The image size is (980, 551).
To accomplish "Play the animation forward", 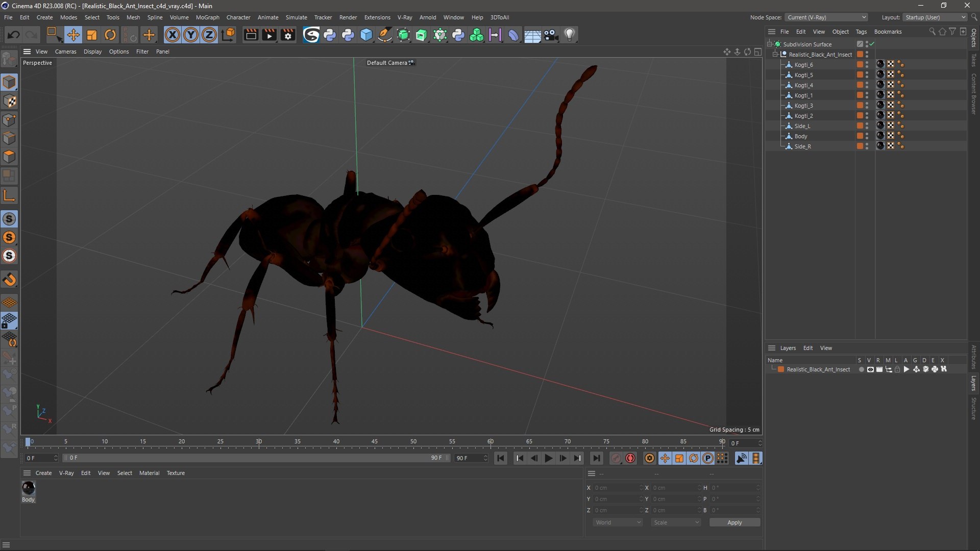I will pos(548,458).
